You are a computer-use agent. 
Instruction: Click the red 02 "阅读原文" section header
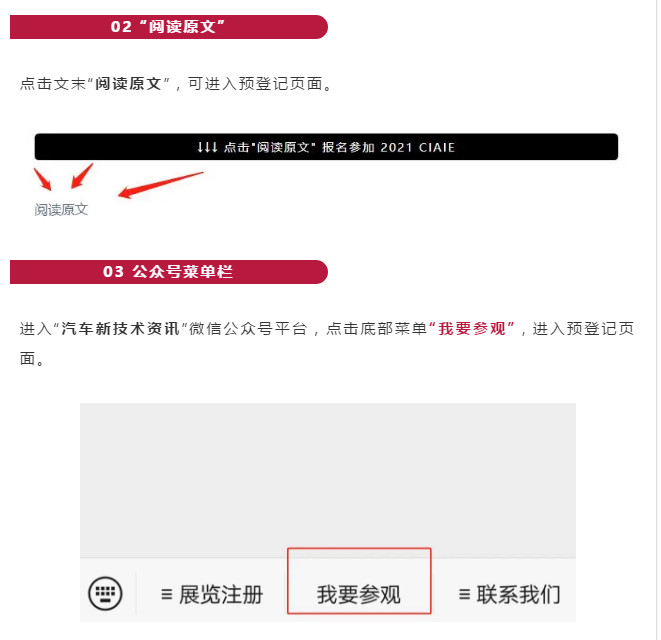(169, 27)
